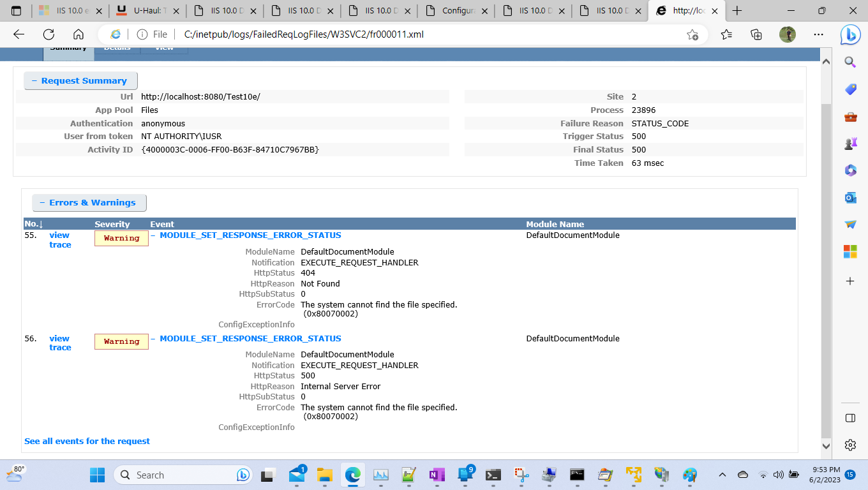This screenshot has height=490, width=868.
Task: Open Mail app from the taskbar
Action: click(297, 475)
